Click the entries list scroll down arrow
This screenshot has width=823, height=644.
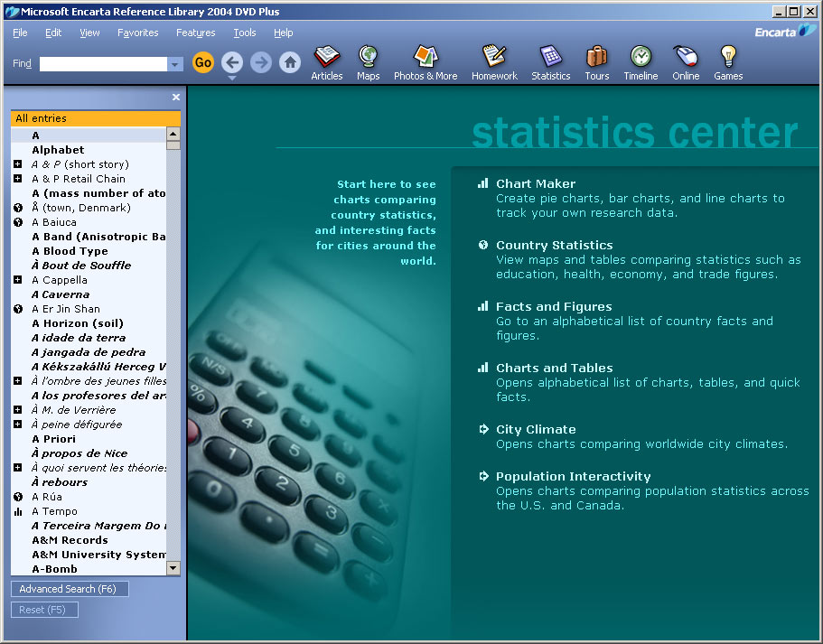pyautogui.click(x=173, y=568)
